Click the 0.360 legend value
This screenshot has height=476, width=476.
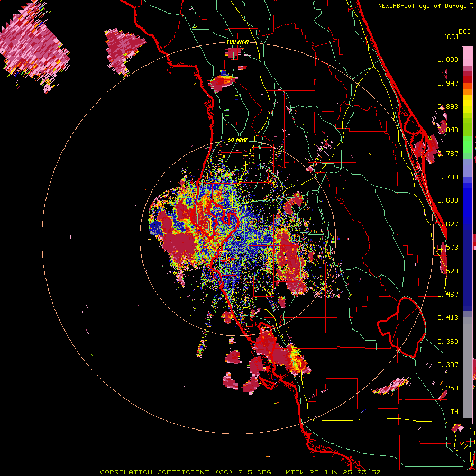pyautogui.click(x=448, y=342)
